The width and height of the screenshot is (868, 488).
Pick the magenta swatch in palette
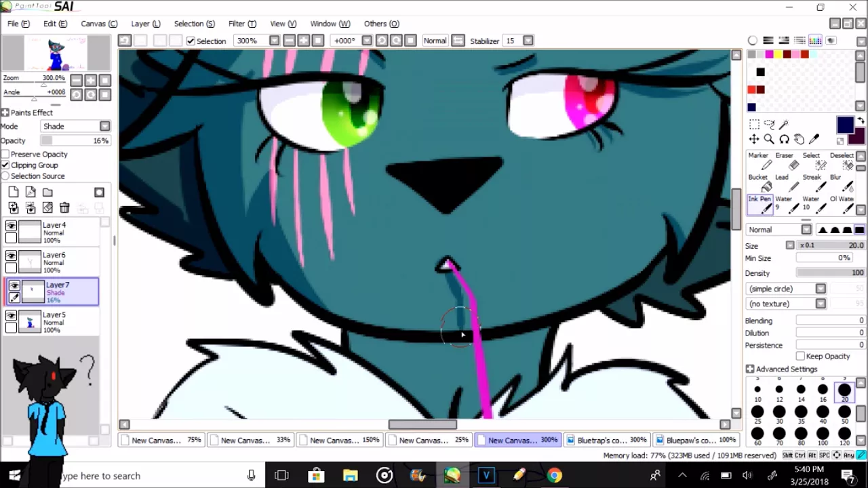tap(769, 54)
